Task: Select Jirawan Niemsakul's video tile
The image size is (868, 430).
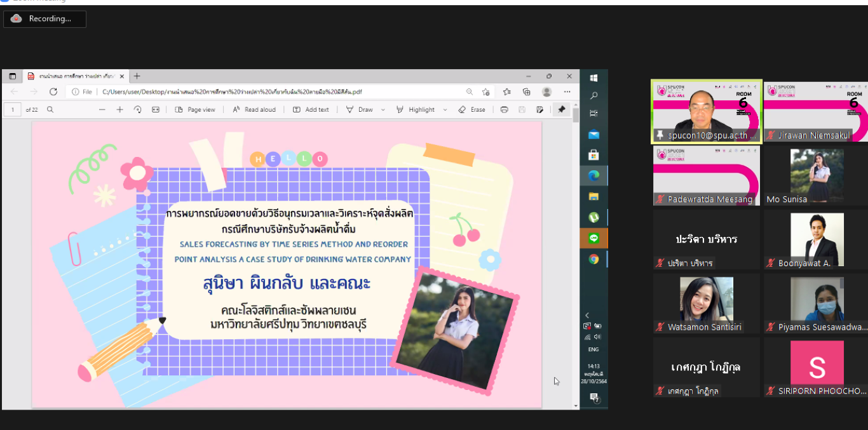Action: point(817,112)
